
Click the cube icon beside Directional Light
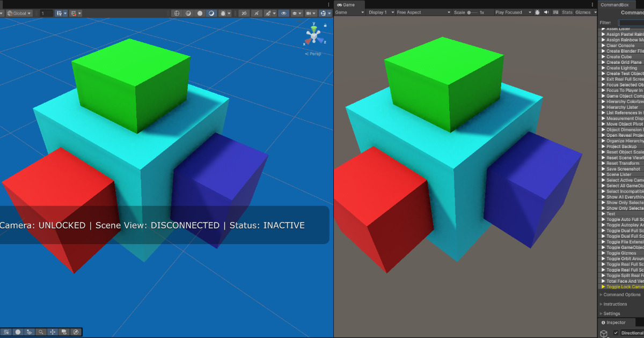click(x=603, y=333)
